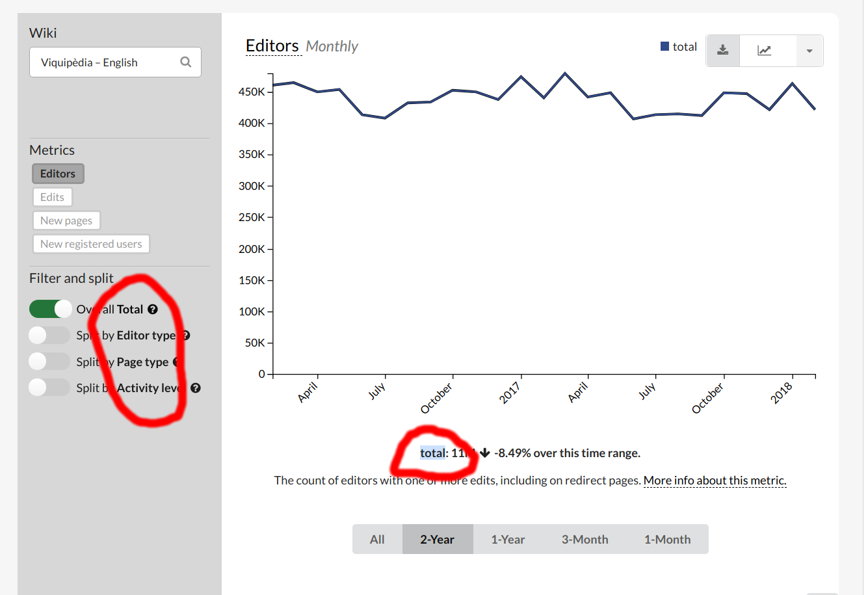Click the Viquipèdia – English wiki input
This screenshot has width=868, height=595.
[115, 62]
